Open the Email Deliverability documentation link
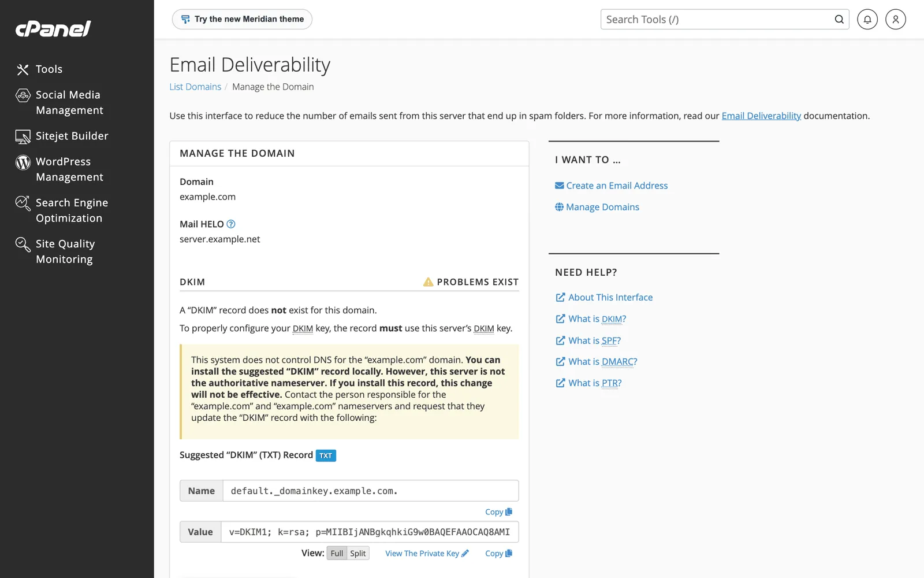This screenshot has height=578, width=924. 761,116
